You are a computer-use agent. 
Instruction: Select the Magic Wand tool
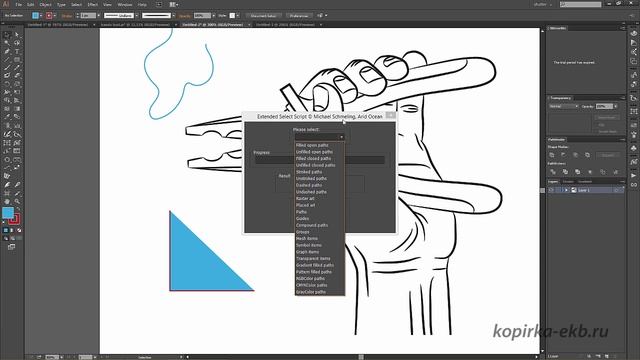(x=7, y=43)
